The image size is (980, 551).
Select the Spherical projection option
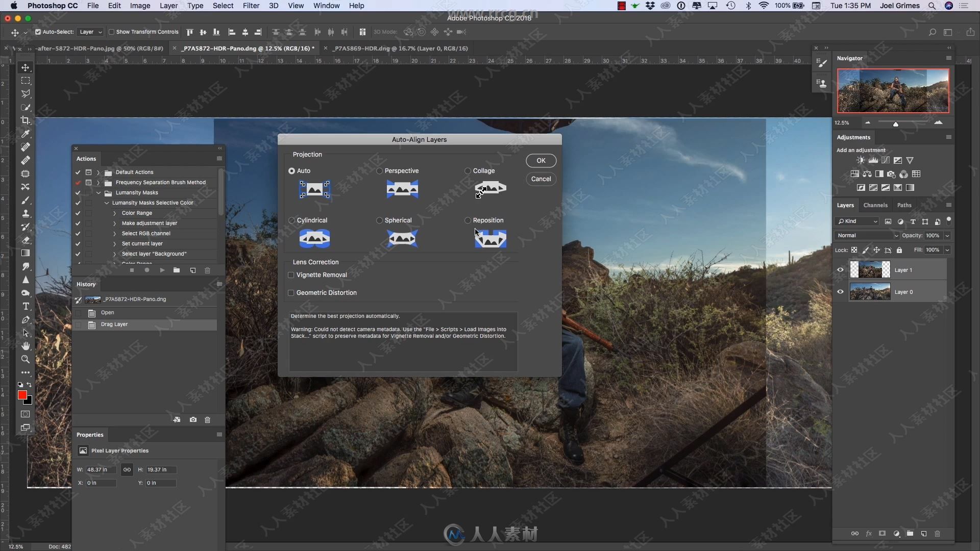[x=380, y=220]
